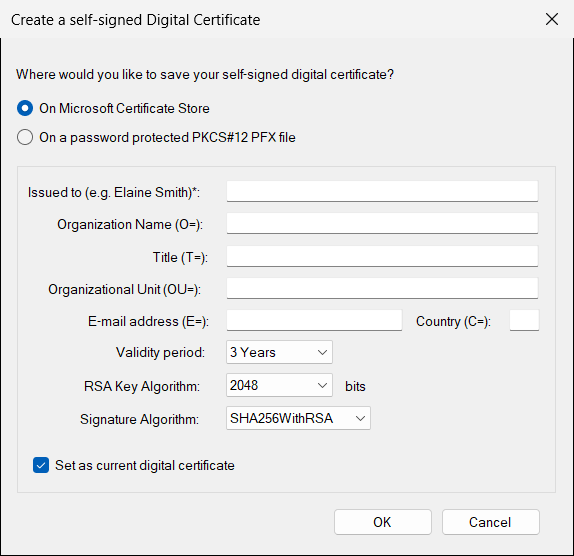Focus the Organizational Unit (OU=) field
The width and height of the screenshot is (574, 556).
tap(382, 288)
